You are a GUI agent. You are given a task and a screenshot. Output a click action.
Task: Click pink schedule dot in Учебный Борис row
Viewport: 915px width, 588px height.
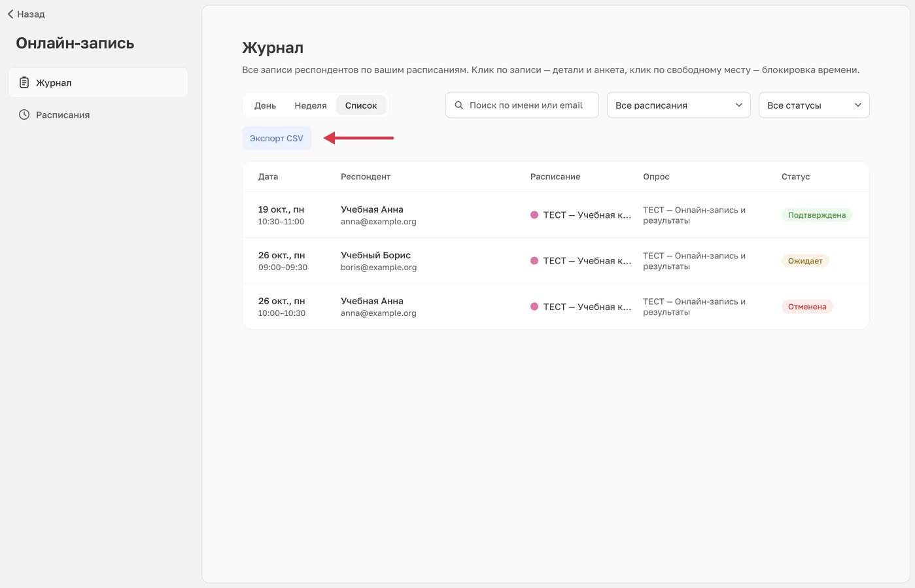click(x=534, y=260)
